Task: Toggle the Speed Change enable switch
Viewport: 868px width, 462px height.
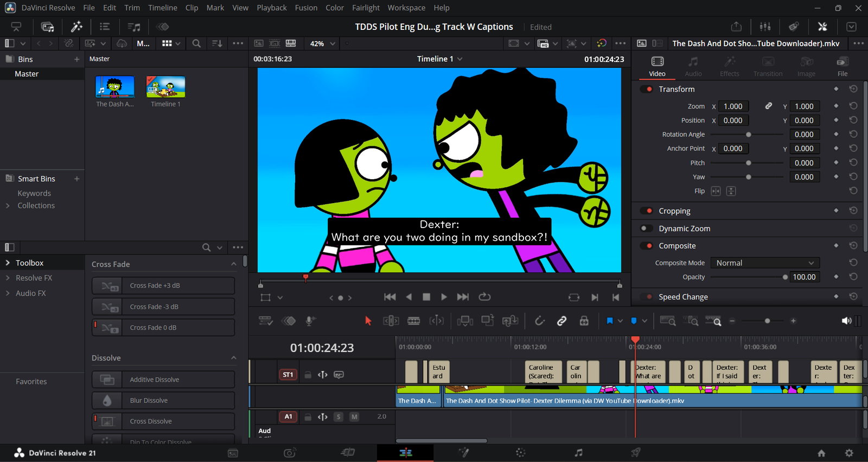Action: [x=646, y=297]
